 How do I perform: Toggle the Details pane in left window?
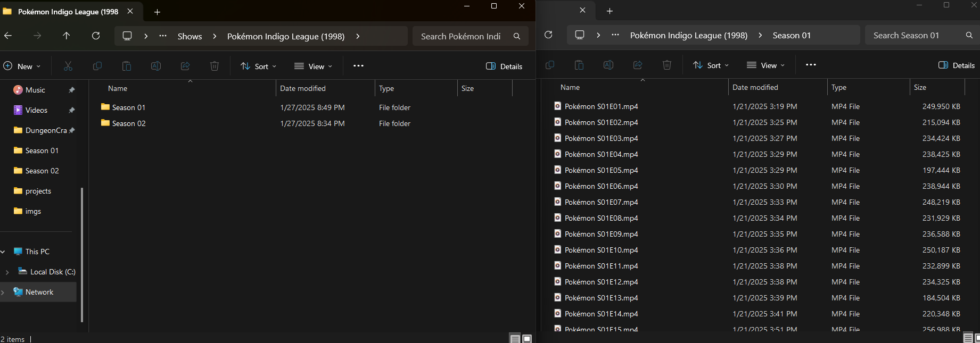tap(504, 66)
